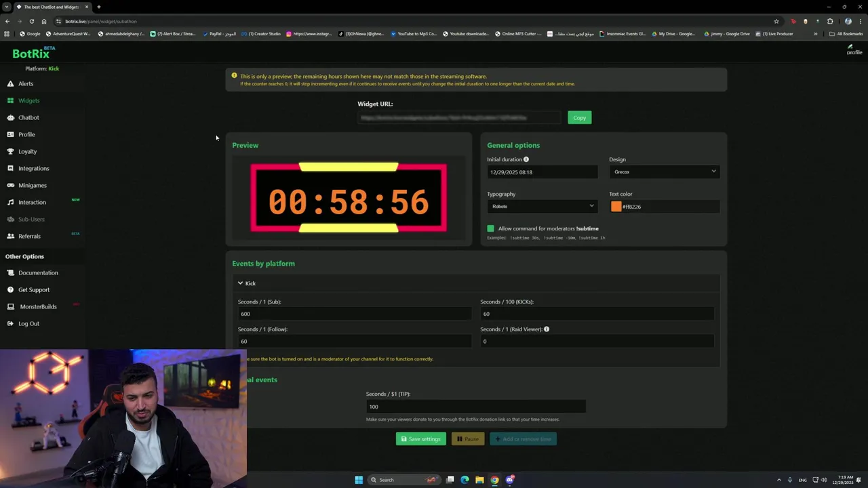Click the orange text color swatch
The height and width of the screenshot is (488, 868).
pos(616,207)
